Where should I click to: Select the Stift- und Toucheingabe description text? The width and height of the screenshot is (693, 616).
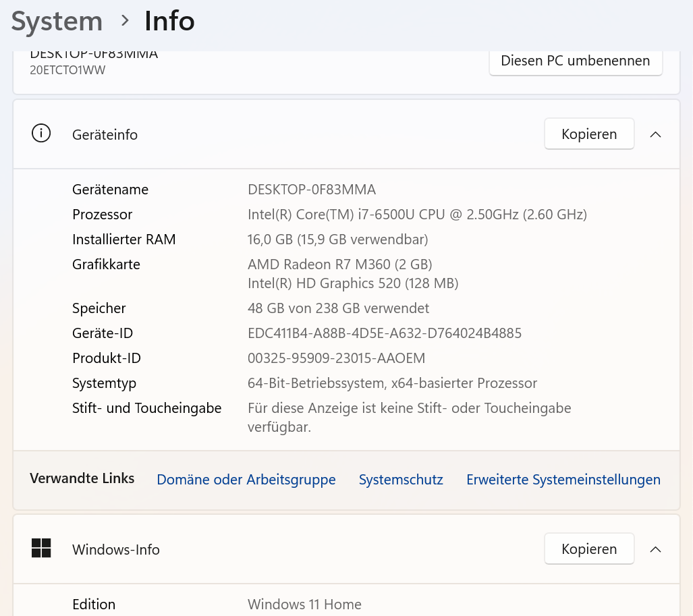point(410,418)
